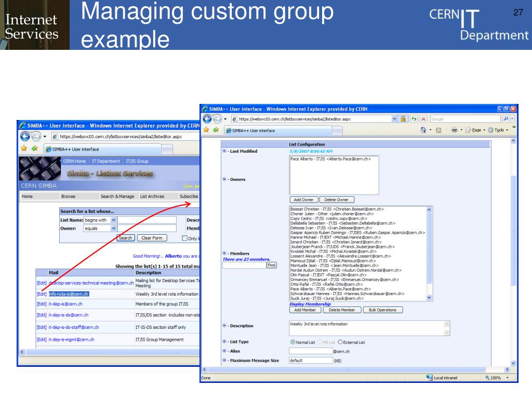Click the Home icon in IE toolbar

(423, 130)
